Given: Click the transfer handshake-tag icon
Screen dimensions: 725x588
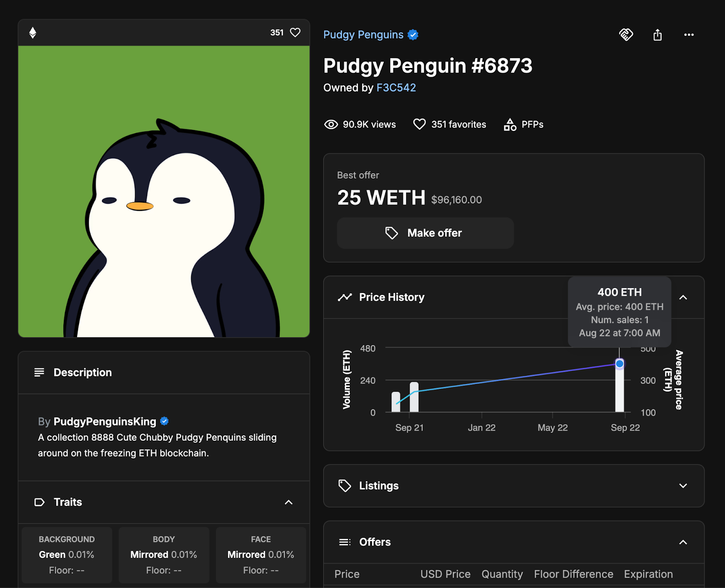Looking at the screenshot, I should pos(626,34).
